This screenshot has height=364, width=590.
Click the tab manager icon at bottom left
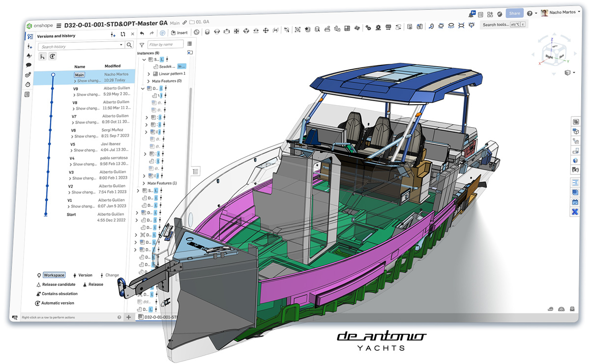pyautogui.click(x=15, y=318)
